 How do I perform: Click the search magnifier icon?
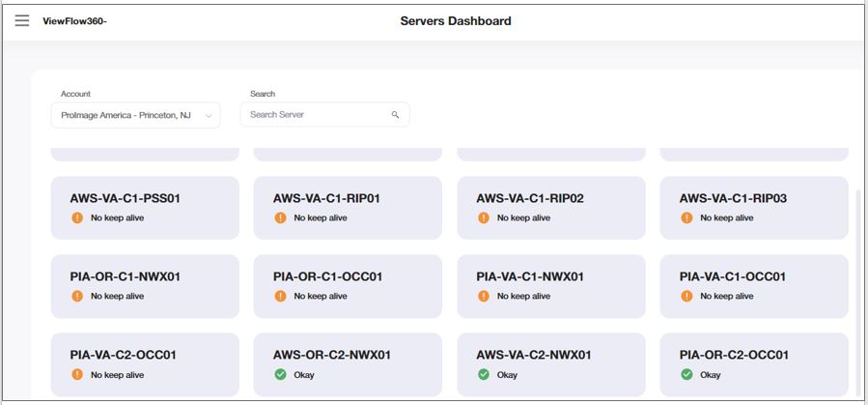[x=396, y=115]
